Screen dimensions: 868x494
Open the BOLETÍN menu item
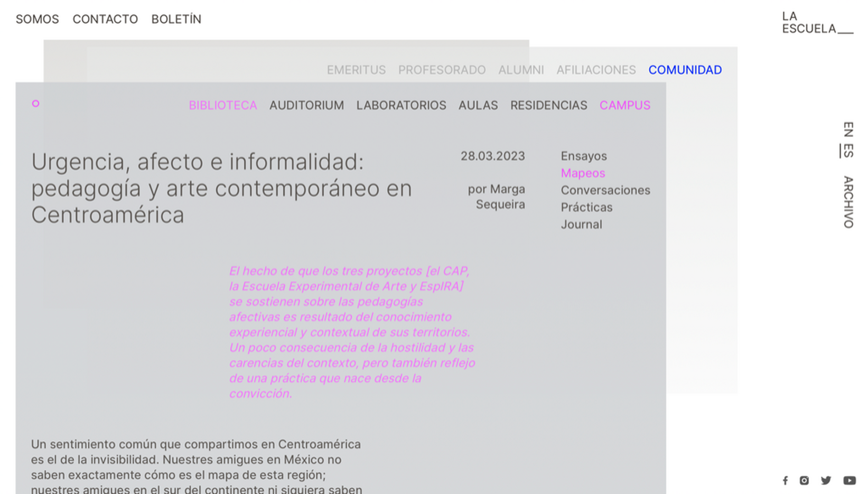176,19
